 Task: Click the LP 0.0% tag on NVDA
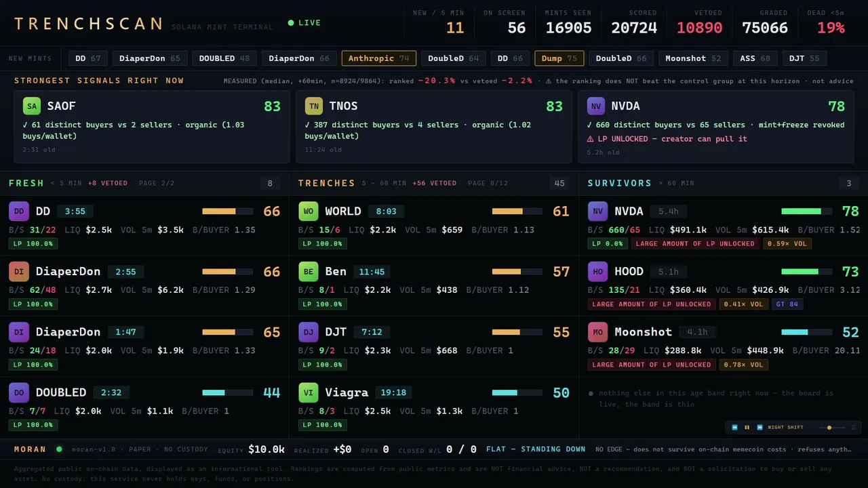click(x=608, y=243)
